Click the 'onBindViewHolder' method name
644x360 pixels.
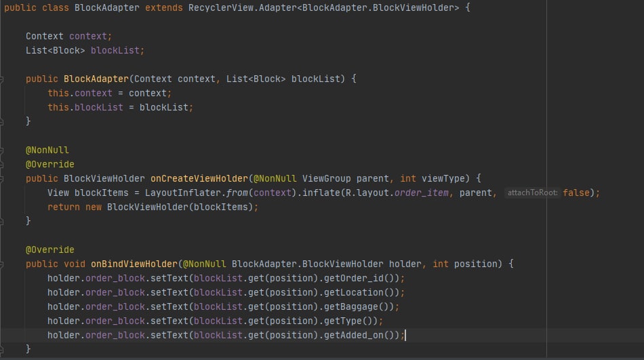pyautogui.click(x=134, y=264)
